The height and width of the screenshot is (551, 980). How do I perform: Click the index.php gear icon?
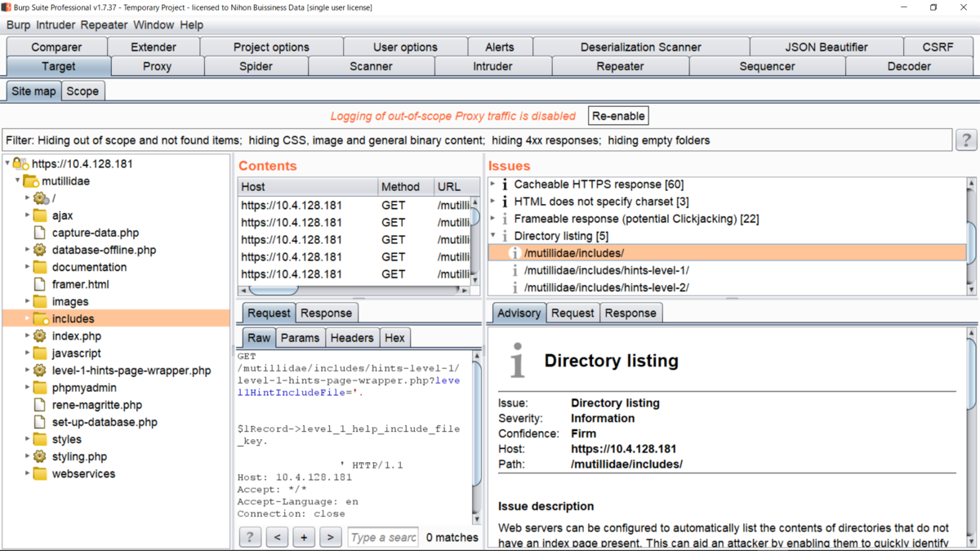tap(39, 335)
